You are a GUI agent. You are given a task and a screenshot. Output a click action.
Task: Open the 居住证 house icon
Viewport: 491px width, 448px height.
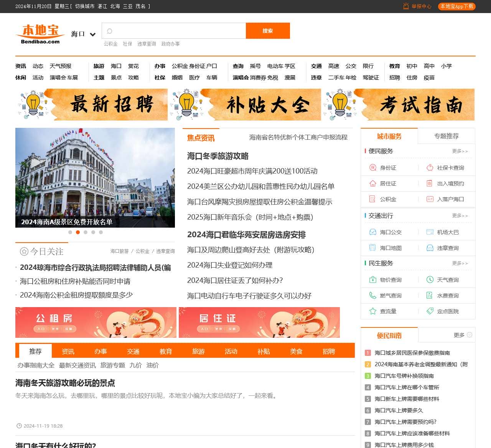tap(372, 183)
